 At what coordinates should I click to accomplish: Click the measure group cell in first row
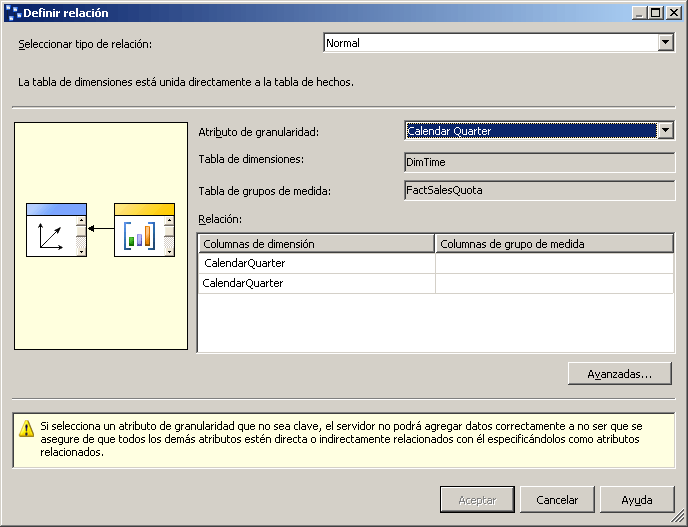[554, 263]
